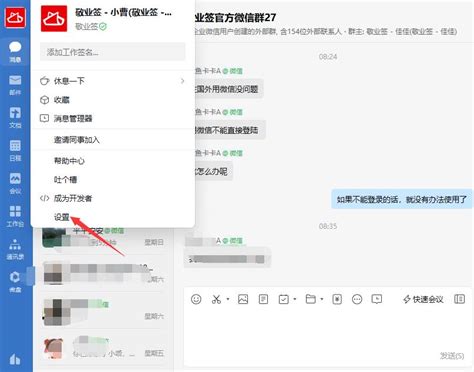The image size is (474, 372).
Task: Select 休息一下 menu entry
Action: click(x=112, y=81)
